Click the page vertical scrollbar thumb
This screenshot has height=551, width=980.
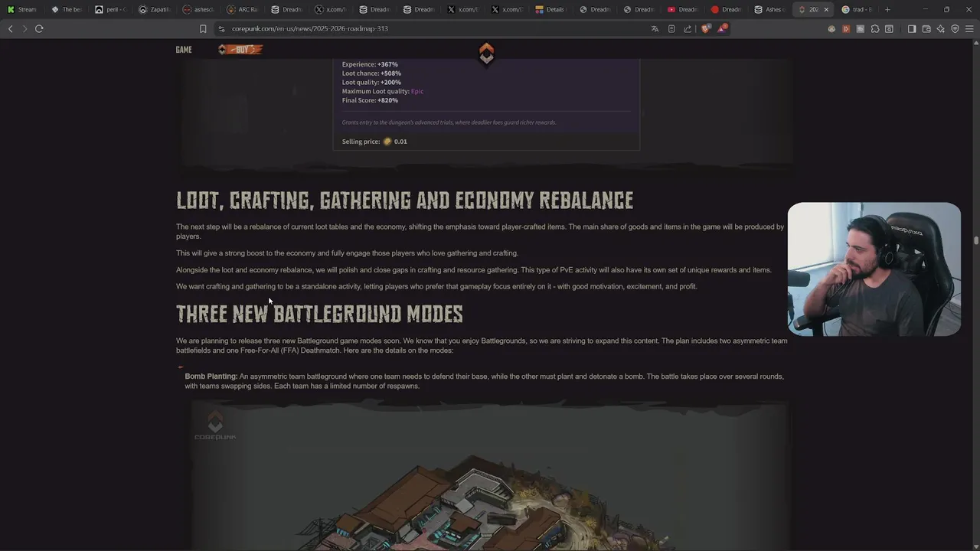(x=976, y=240)
